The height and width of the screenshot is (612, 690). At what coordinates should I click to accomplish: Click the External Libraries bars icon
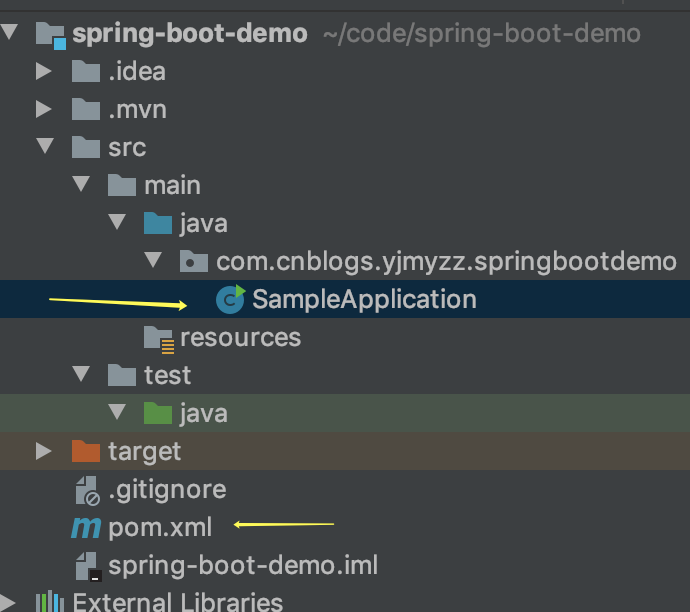[x=50, y=601]
